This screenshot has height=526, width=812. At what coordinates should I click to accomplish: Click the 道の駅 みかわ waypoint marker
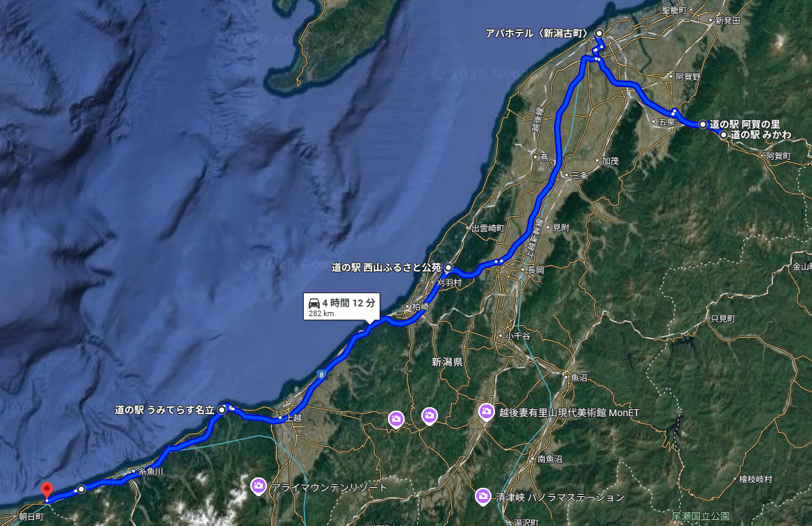tap(724, 135)
